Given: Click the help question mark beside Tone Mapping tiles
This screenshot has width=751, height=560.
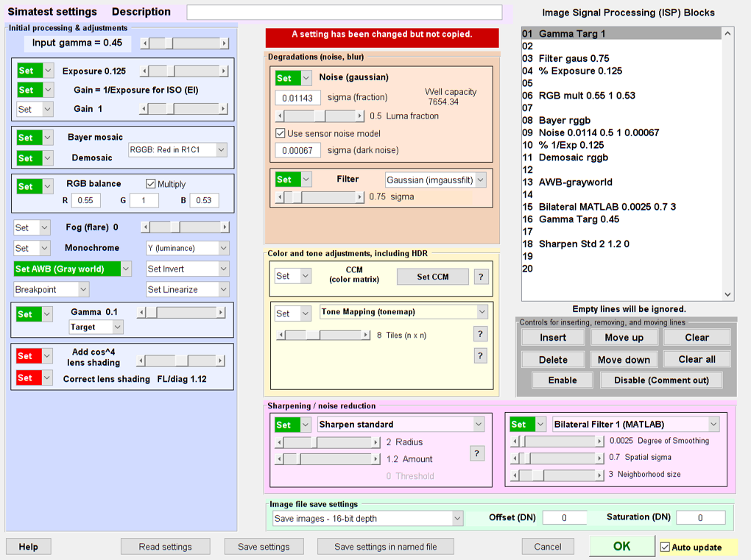Looking at the screenshot, I should point(480,334).
